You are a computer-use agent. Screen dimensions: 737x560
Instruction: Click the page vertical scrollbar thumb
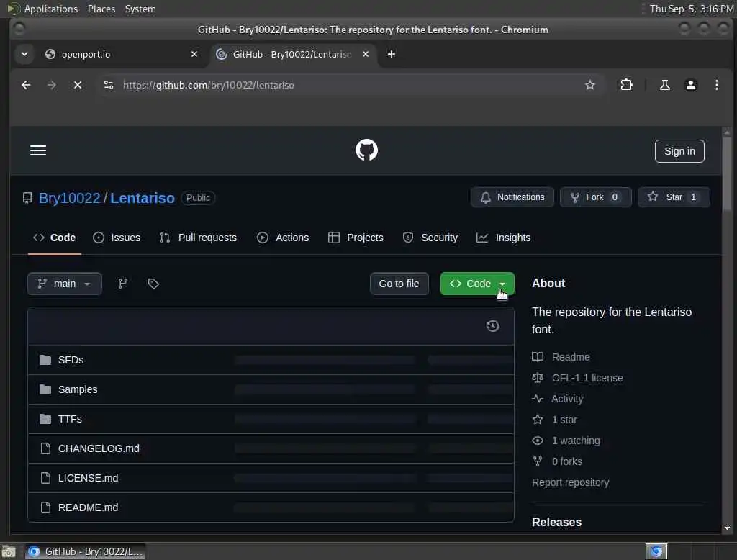(x=727, y=174)
